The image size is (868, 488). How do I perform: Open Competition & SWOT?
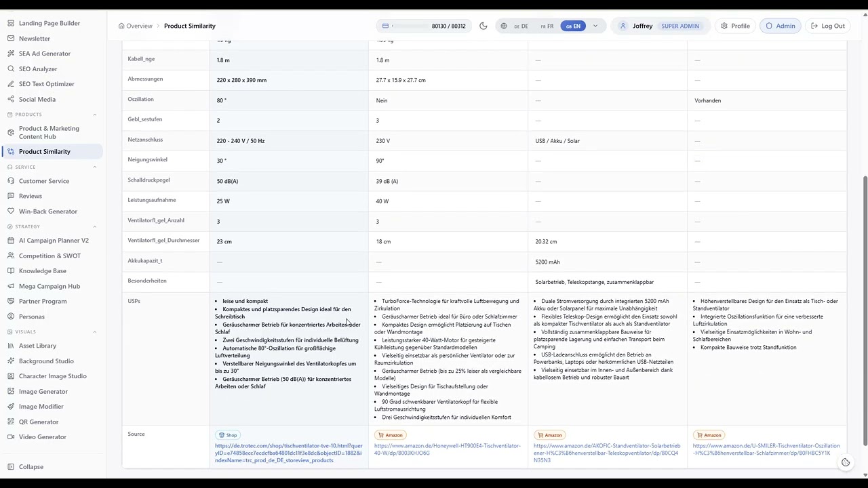click(50, 256)
